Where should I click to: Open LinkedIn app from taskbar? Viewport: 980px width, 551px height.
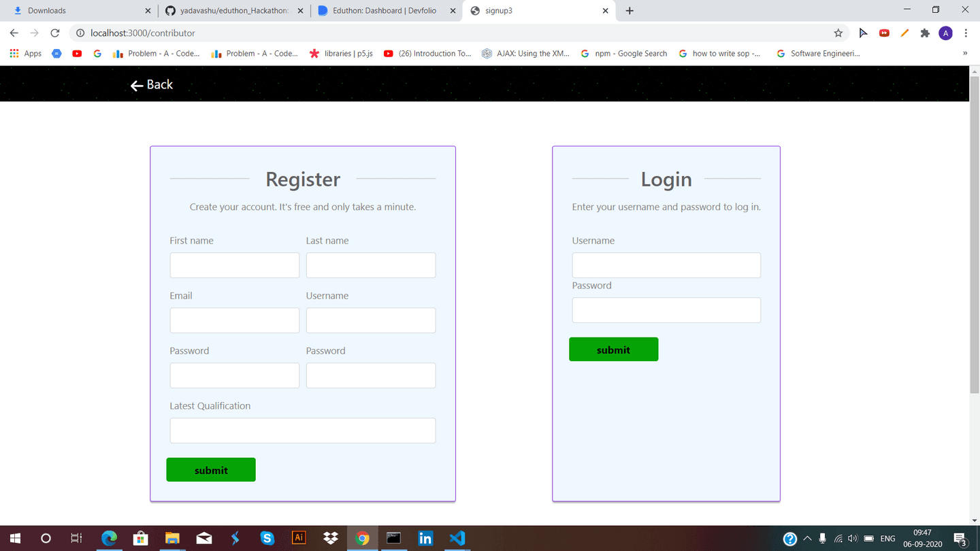pyautogui.click(x=425, y=538)
